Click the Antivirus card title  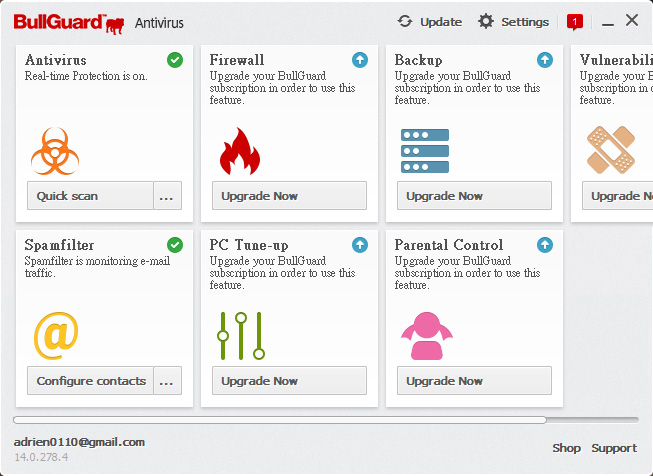click(x=56, y=60)
